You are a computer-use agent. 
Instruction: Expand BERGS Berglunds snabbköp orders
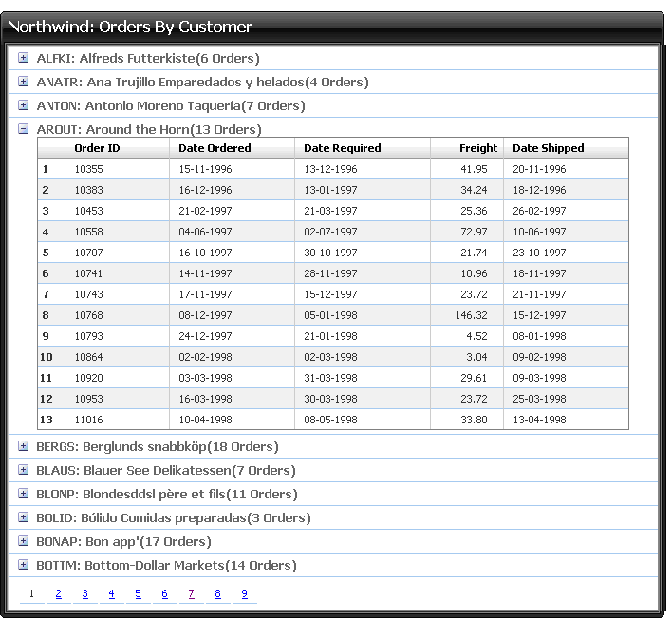click(24, 446)
